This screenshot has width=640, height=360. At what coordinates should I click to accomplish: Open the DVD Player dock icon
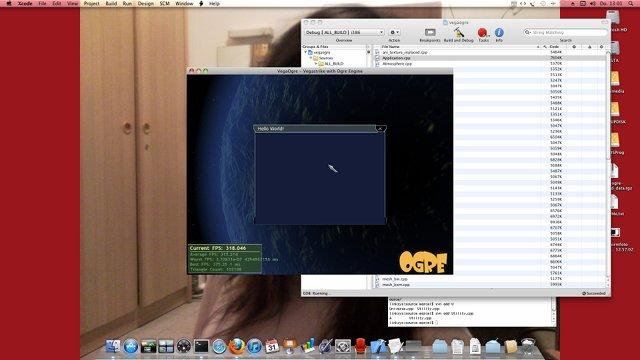pos(184,346)
